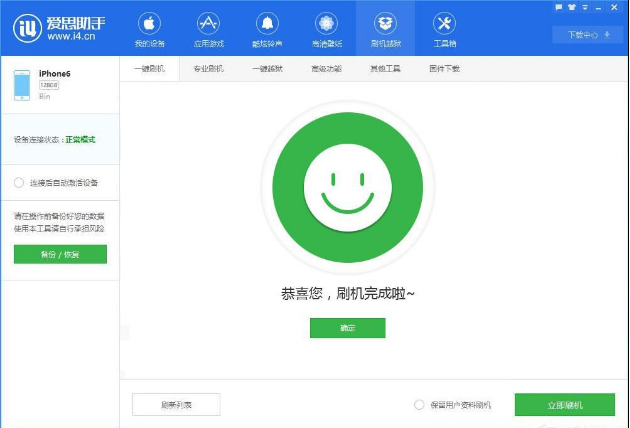Switch to the 一键越狱 tab
This screenshot has height=428, width=630.
coord(267,69)
